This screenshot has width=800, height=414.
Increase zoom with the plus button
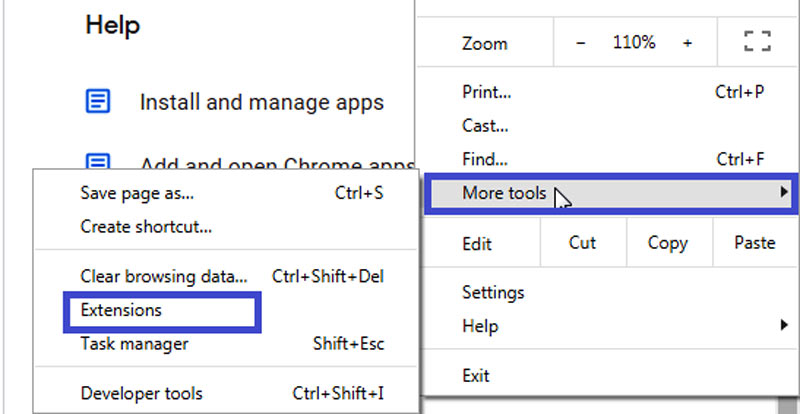click(687, 43)
